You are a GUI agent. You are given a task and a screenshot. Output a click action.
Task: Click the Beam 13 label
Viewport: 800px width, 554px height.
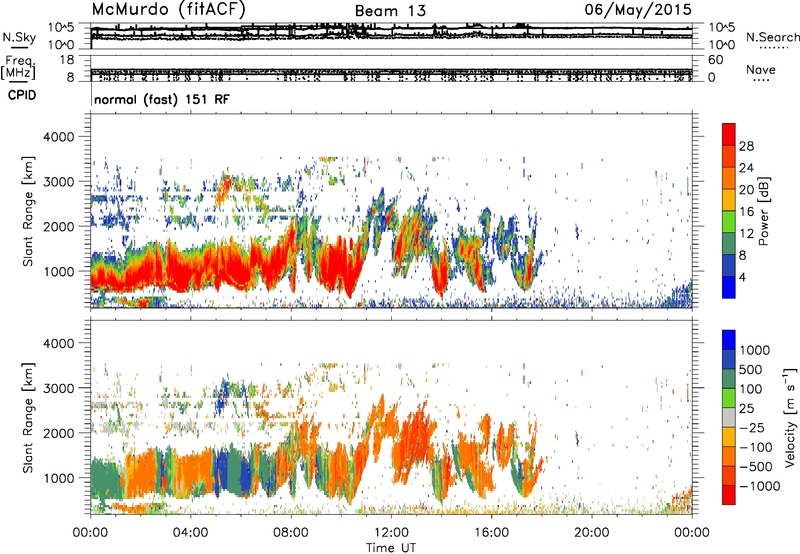point(390,11)
